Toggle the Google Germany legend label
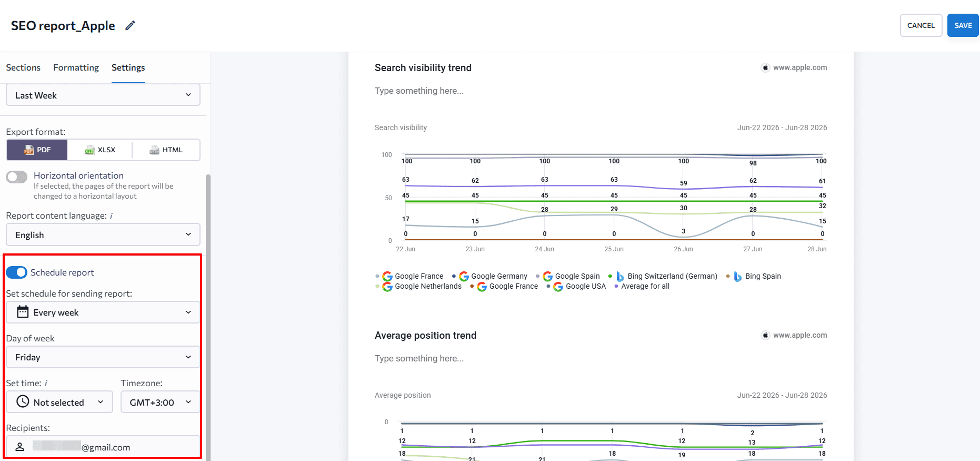 tap(499, 276)
